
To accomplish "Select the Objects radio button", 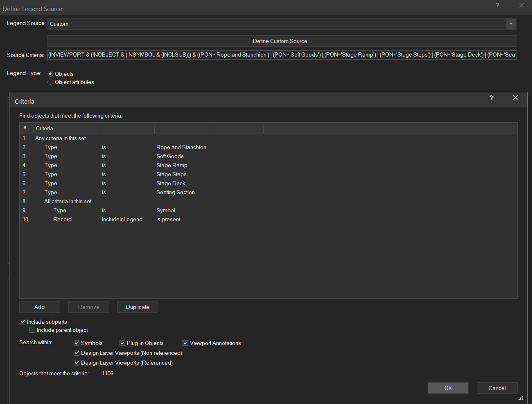I will (x=51, y=74).
